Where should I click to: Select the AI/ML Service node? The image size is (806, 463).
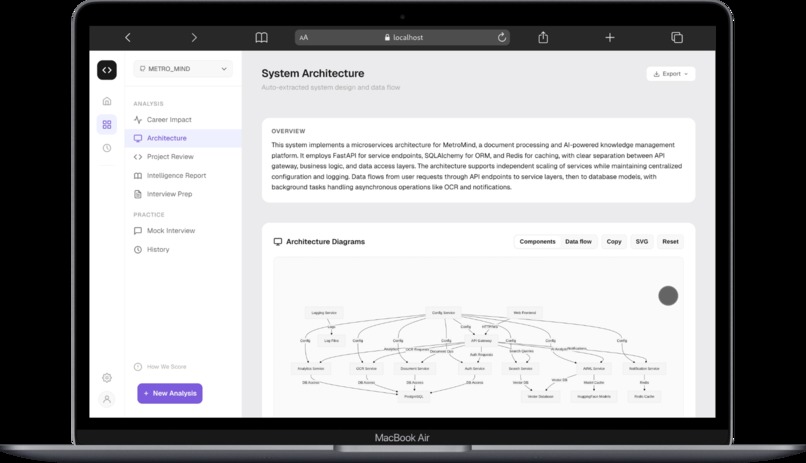coord(594,368)
